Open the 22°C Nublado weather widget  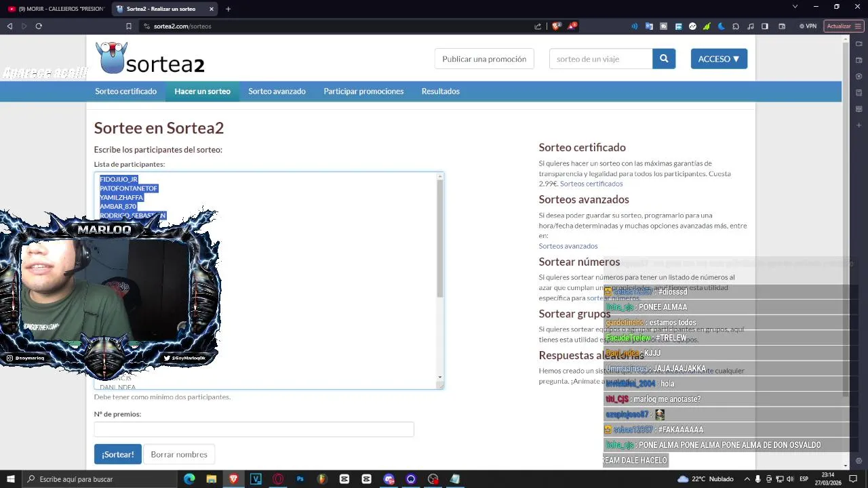(705, 479)
